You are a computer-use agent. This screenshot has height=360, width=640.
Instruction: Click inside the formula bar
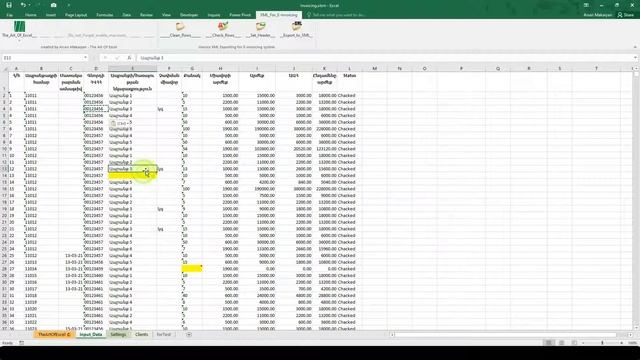click(x=384, y=58)
